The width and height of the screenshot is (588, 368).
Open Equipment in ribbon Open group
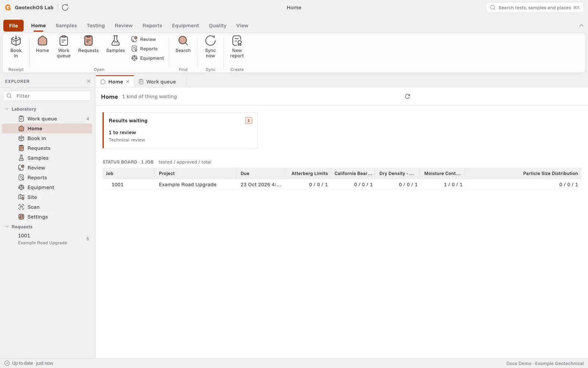pos(148,58)
